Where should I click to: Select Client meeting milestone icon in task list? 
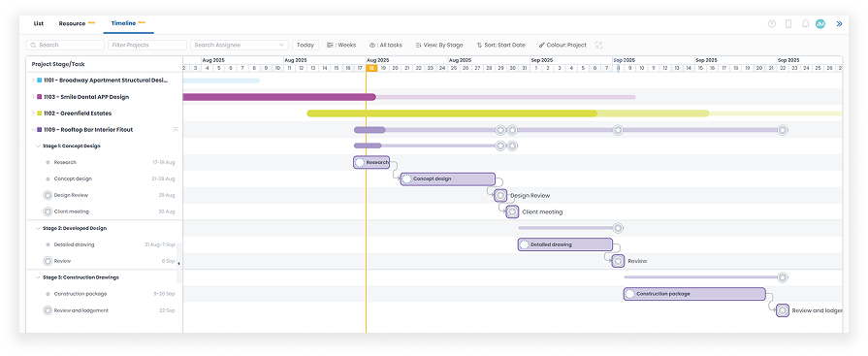coord(48,211)
